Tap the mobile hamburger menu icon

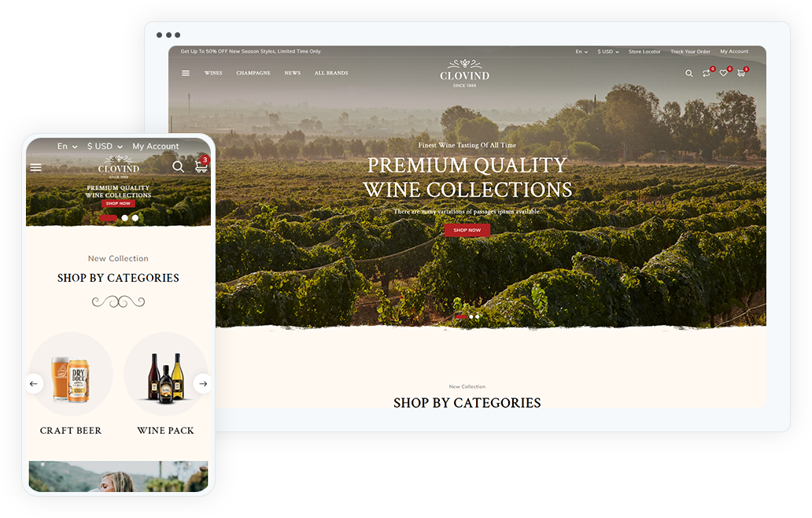(x=35, y=168)
